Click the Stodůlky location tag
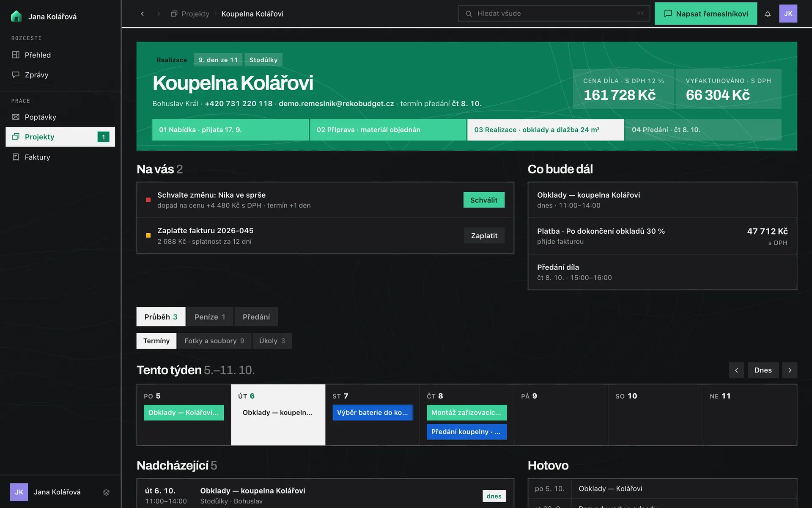 point(263,60)
